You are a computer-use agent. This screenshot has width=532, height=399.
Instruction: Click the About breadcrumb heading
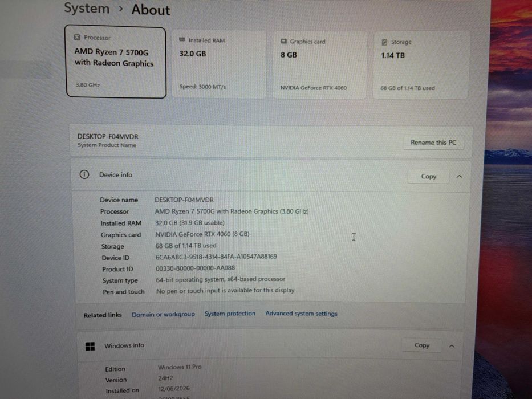pyautogui.click(x=151, y=10)
